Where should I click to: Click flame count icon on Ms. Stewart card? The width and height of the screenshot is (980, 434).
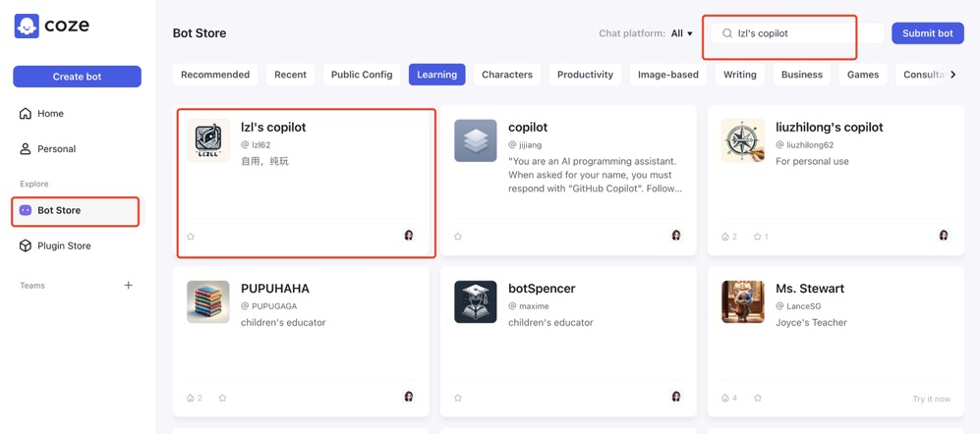coord(725,398)
